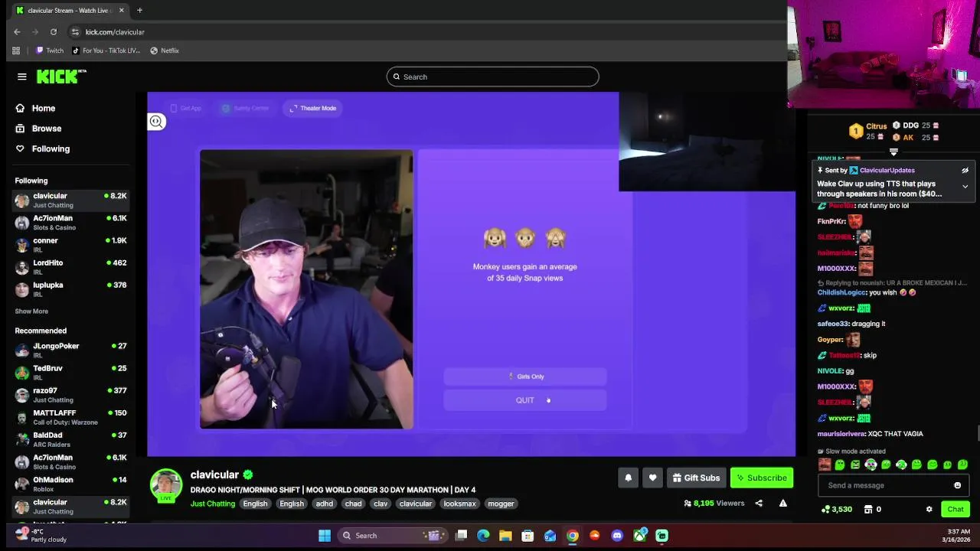Open Just Chatting category link
The width and height of the screenshot is (980, 551).
coord(213,504)
